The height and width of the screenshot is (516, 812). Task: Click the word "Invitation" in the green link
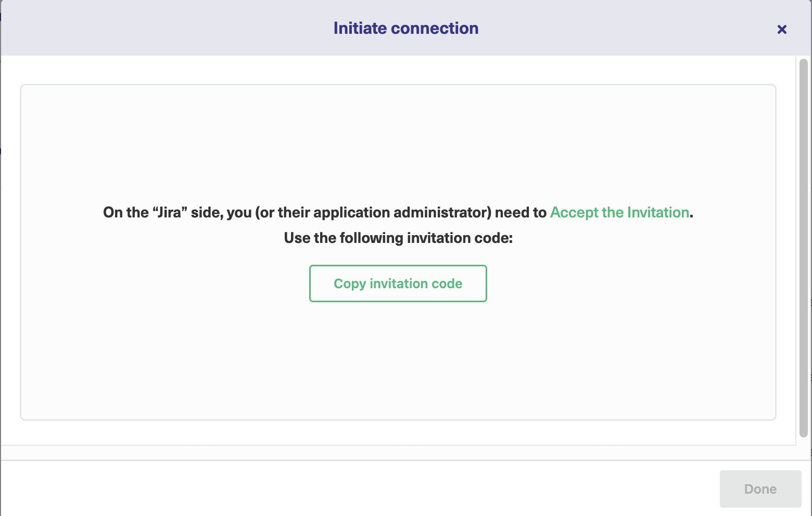[x=658, y=213]
